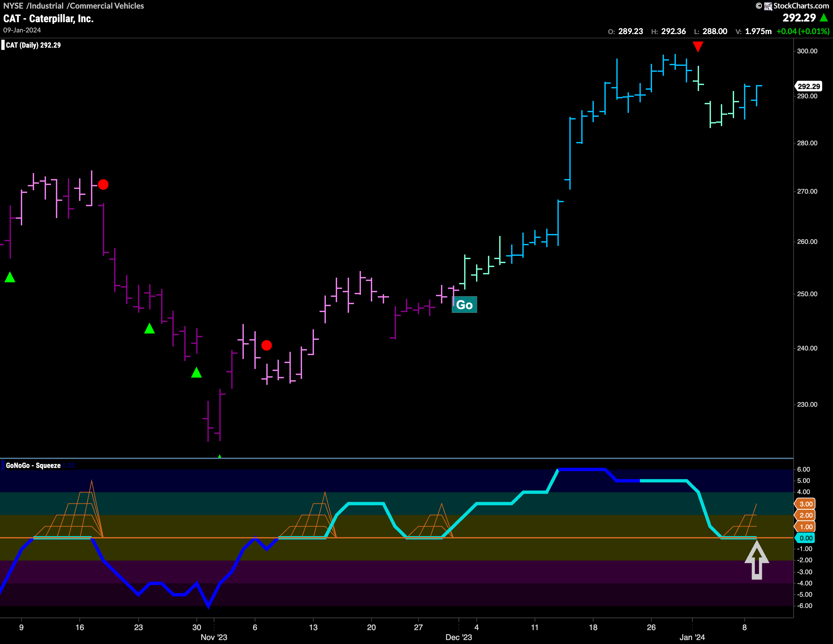833x644 pixels.
Task: Click the green up-triangle beside the 292.29 header price
Action: pos(823,18)
